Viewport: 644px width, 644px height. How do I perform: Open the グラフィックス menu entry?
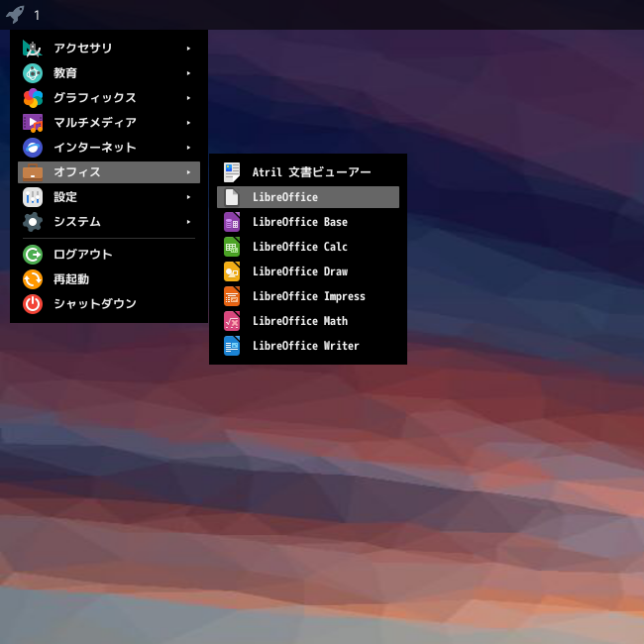click(109, 98)
